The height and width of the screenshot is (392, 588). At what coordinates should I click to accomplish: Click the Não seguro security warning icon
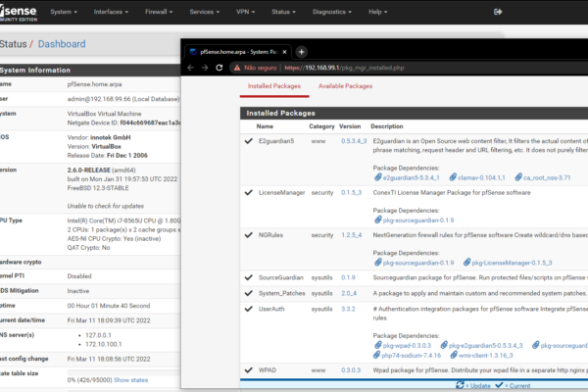pos(237,68)
